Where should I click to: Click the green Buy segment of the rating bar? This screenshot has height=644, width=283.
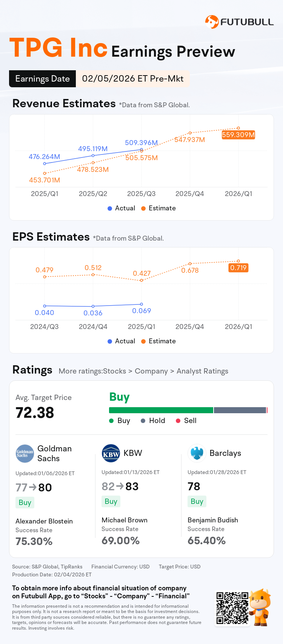coord(161,410)
